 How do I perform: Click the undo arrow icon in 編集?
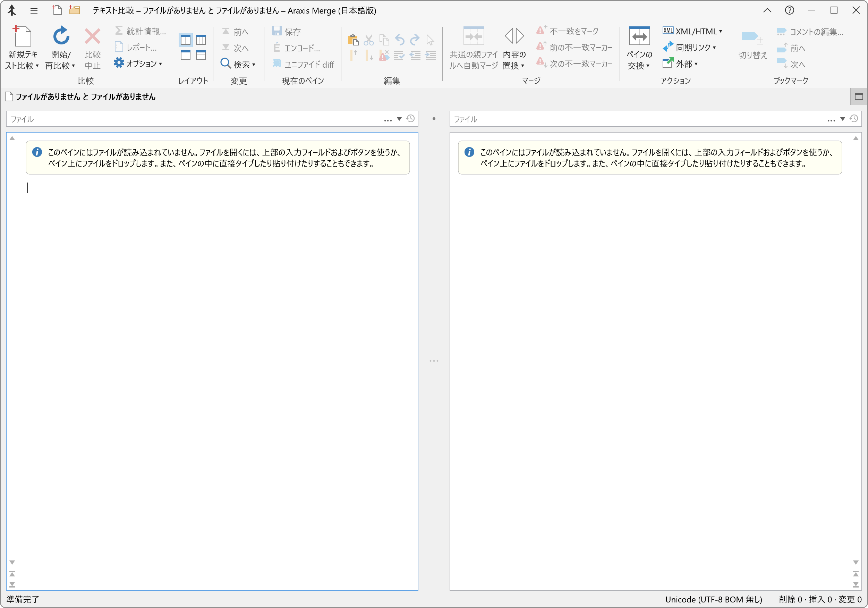[x=400, y=40]
